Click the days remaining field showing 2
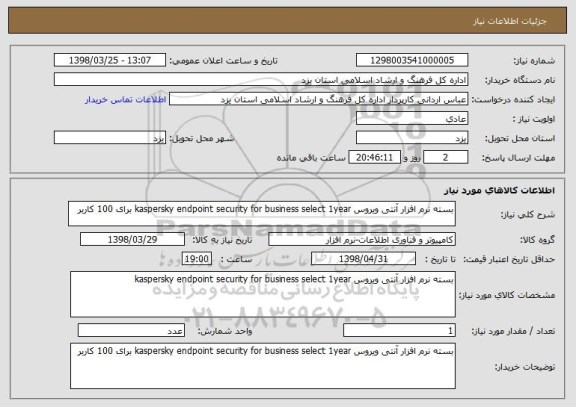This screenshot has height=407, width=576. click(x=446, y=158)
